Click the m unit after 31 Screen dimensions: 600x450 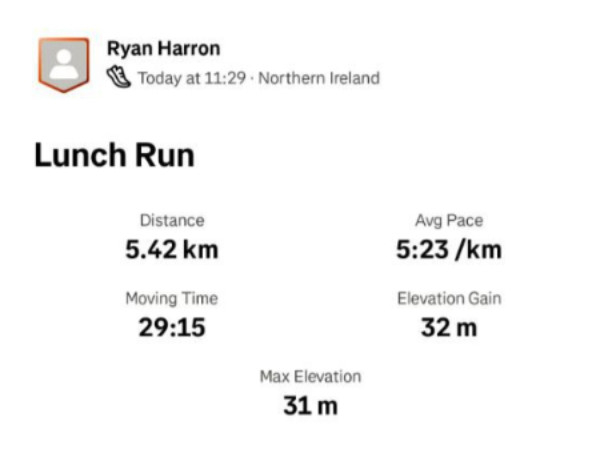pyautogui.click(x=328, y=406)
